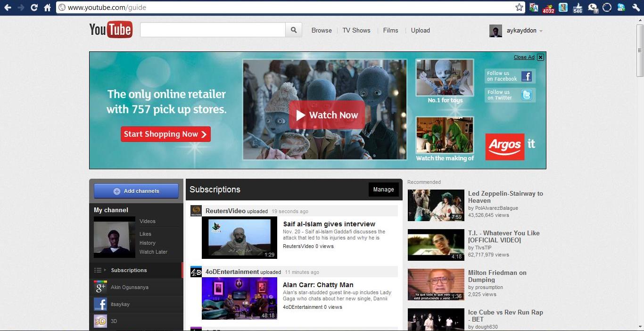Image resolution: width=644 pixels, height=331 pixels.
Task: Click the aykayddon profile avatar
Action: [x=495, y=31]
